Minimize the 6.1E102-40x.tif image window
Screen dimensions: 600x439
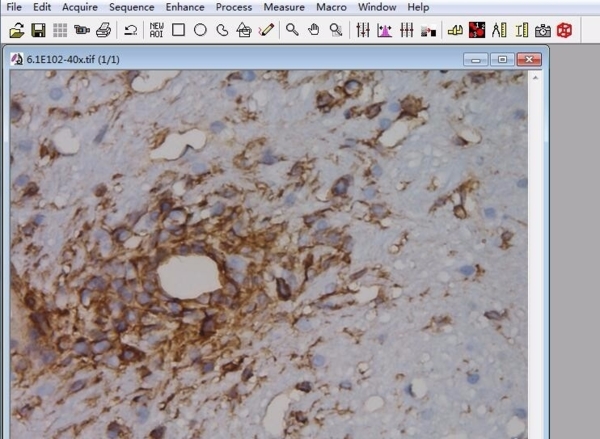coord(475,59)
